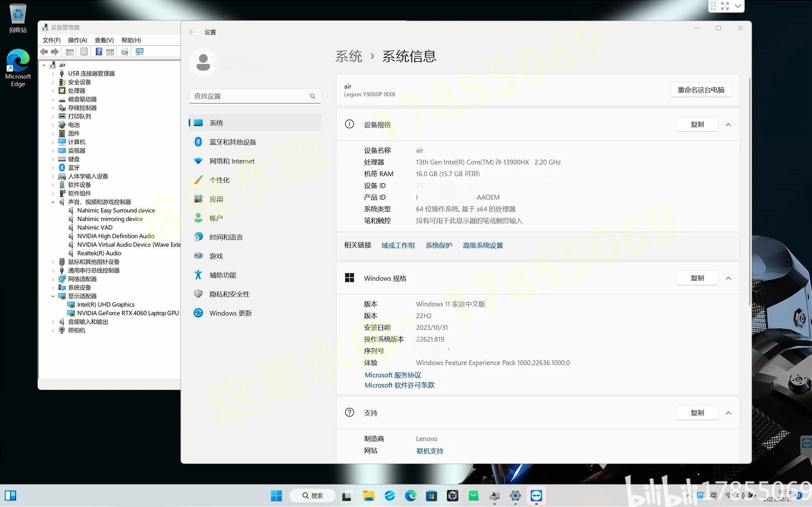
Task: Collapse the 显示适配器 node
Action: tap(53, 296)
